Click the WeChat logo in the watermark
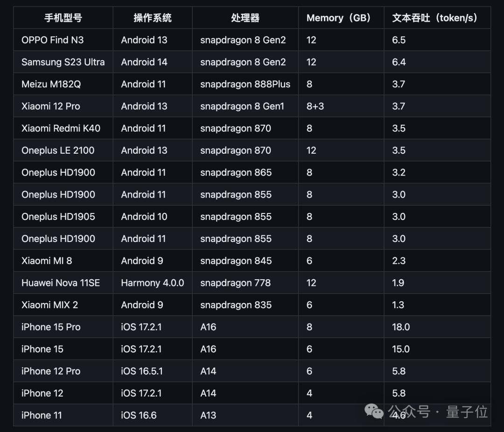Image resolution: width=504 pixels, height=432 pixels. 374,411
